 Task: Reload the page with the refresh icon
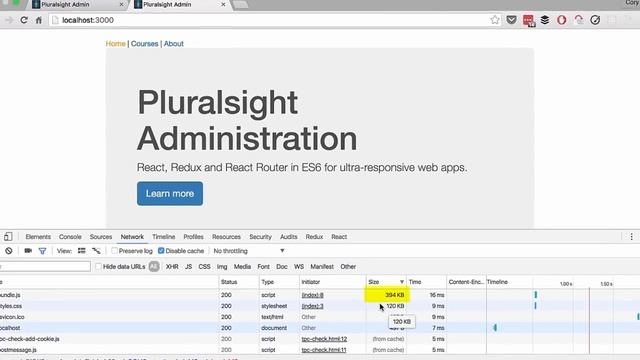24,20
